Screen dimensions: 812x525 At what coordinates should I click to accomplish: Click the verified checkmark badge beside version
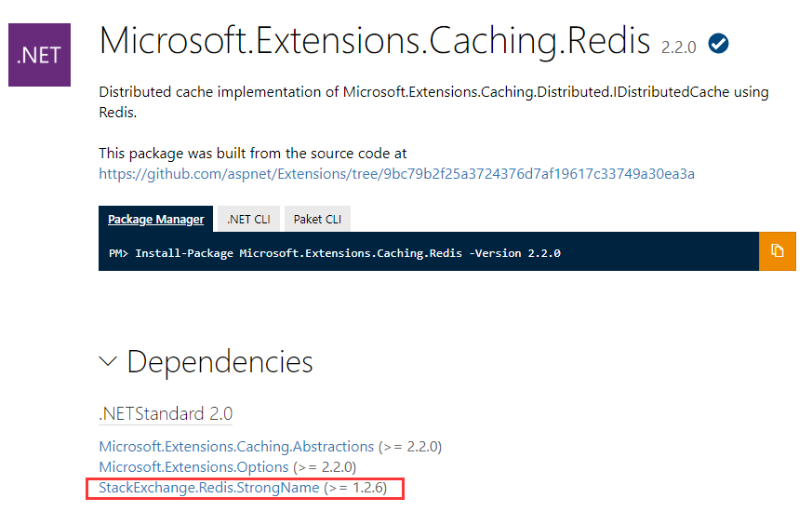click(717, 43)
